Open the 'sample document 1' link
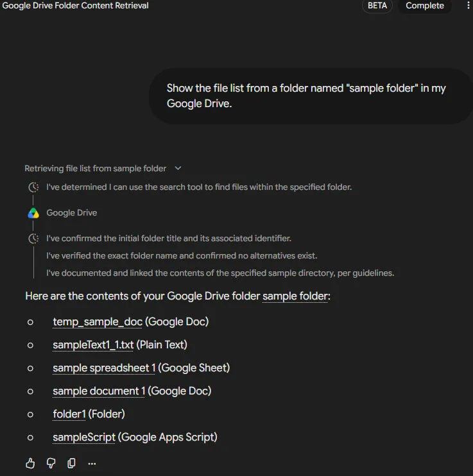 click(99, 391)
